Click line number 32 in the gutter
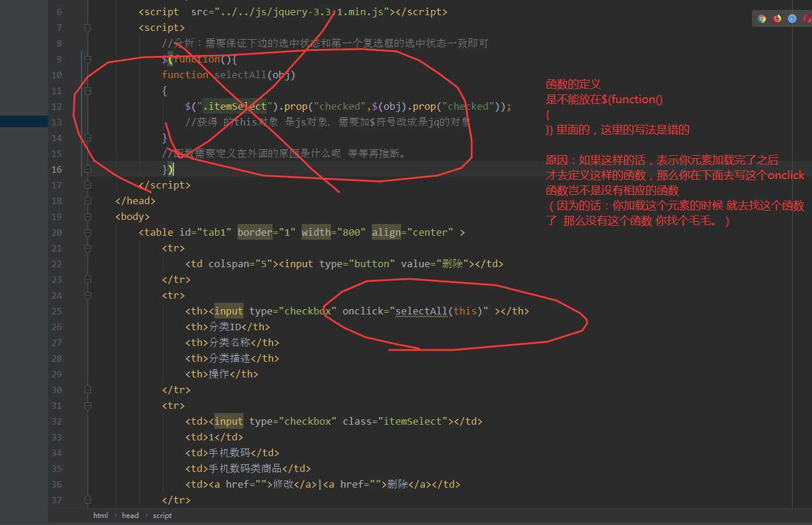Viewport: 812px width, 525px height. point(57,421)
